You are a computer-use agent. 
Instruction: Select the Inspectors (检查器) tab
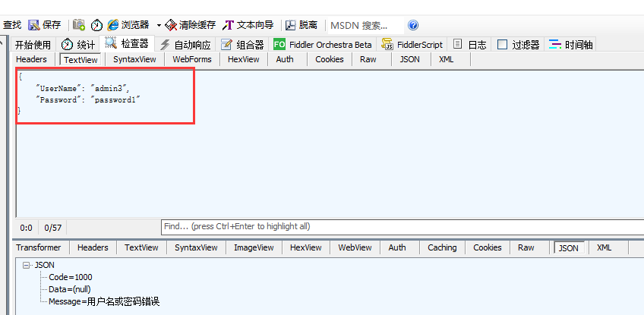[127, 43]
